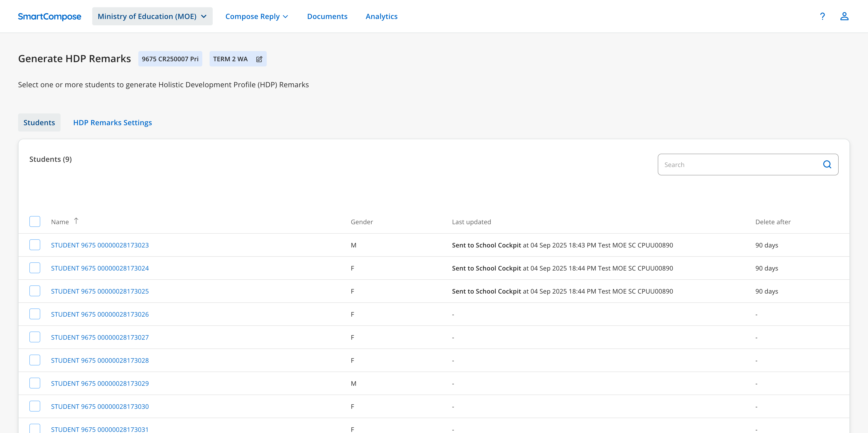
Task: Click the search magnifier icon
Action: (x=827, y=165)
